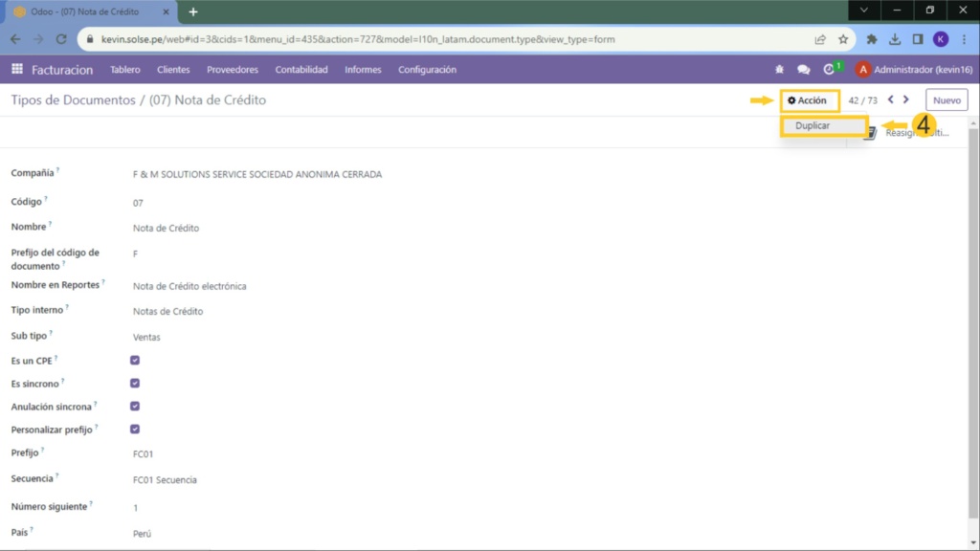Open the conversations chat icon
This screenshot has width=980, height=551.
tap(803, 70)
